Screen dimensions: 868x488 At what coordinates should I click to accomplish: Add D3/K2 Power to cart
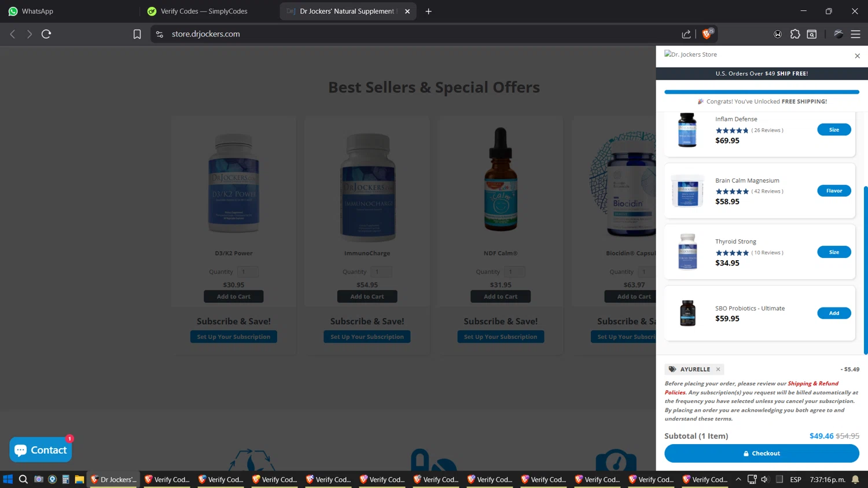click(x=234, y=297)
